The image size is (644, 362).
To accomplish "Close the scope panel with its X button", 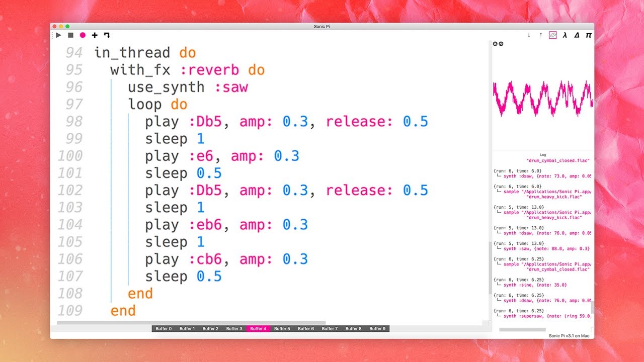I will (x=495, y=44).
